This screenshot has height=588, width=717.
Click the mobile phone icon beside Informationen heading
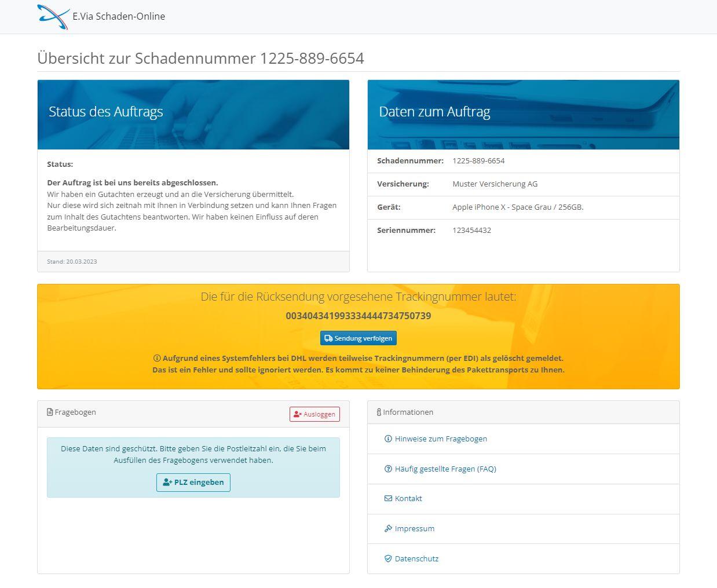[379, 412]
